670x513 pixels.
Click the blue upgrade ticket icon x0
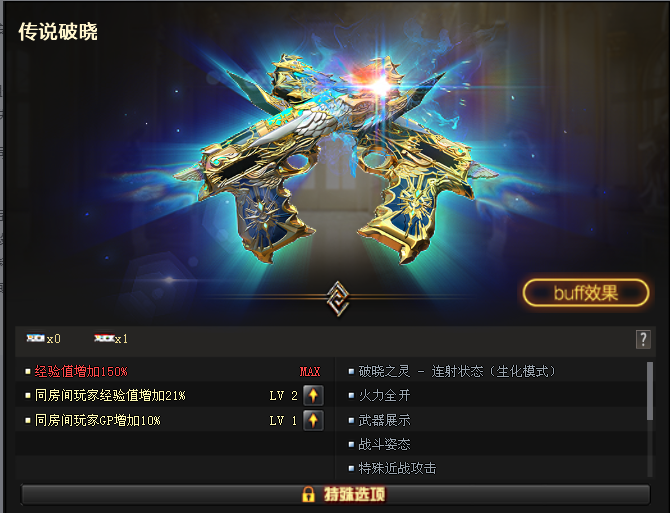point(35,338)
